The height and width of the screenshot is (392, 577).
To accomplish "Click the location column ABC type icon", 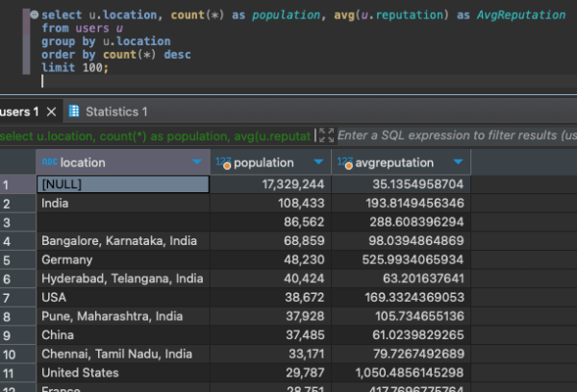I will click(48, 162).
